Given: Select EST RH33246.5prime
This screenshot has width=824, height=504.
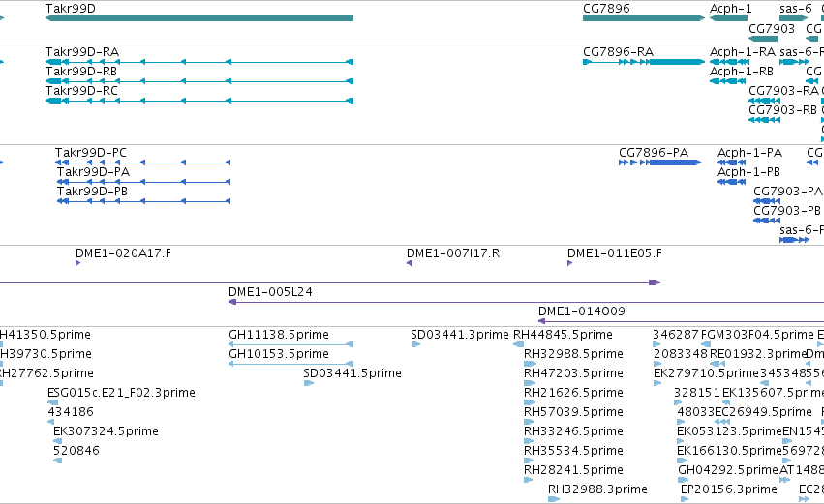Looking at the screenshot, I should [x=530, y=441].
